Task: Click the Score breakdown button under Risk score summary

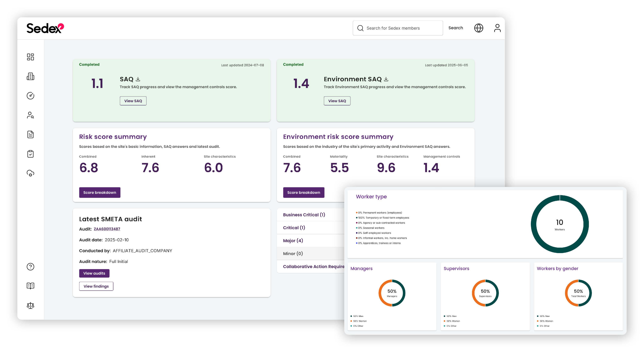Action: coord(100,192)
